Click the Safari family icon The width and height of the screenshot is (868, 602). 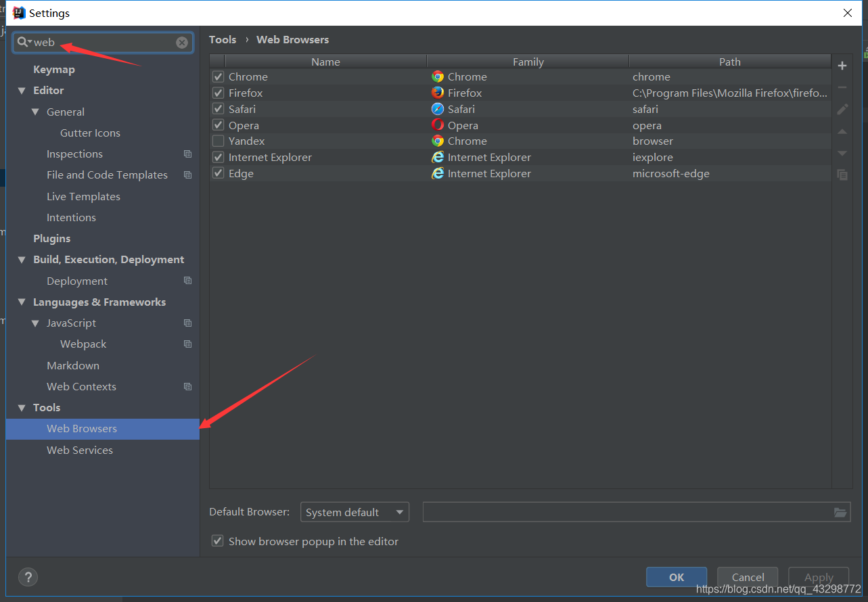438,109
